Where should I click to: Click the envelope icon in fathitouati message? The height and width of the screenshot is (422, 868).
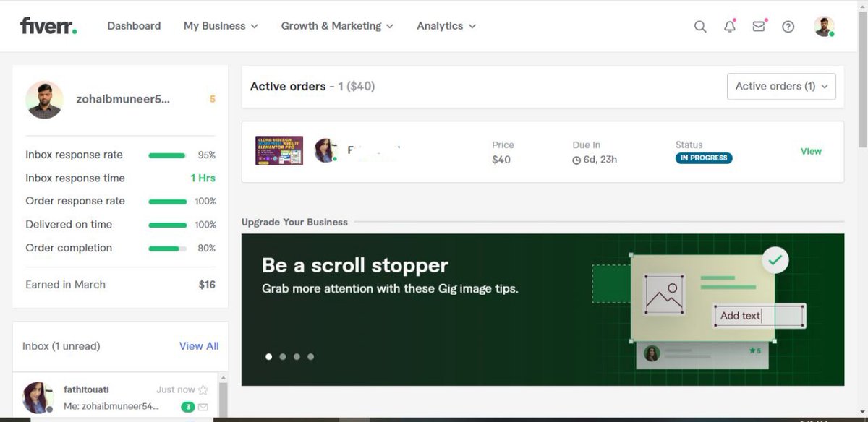(203, 407)
